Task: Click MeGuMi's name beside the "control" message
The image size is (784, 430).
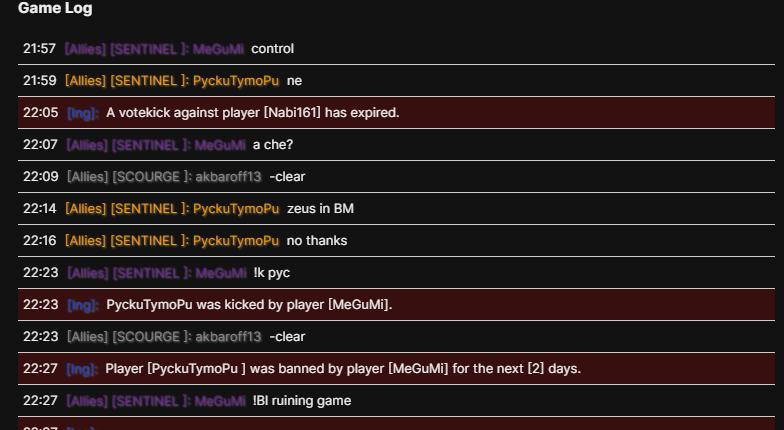Action: 219,48
